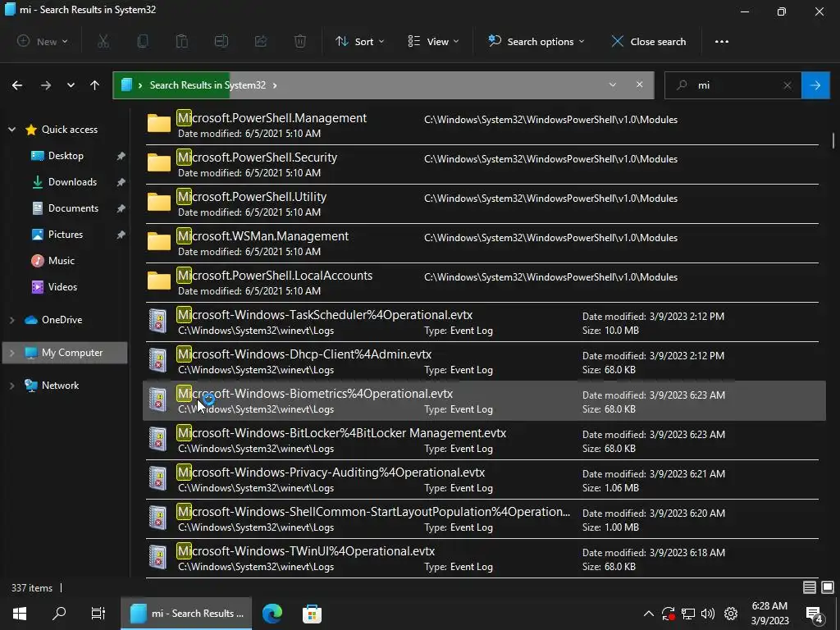The width and height of the screenshot is (840, 630).
Task: Open Task View from taskbar
Action: click(98, 614)
